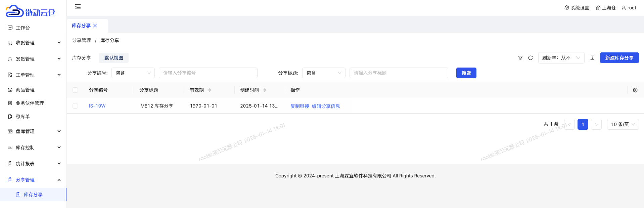644x208 pixels.
Task: Close the 库存分享 tab
Action: 95,26
